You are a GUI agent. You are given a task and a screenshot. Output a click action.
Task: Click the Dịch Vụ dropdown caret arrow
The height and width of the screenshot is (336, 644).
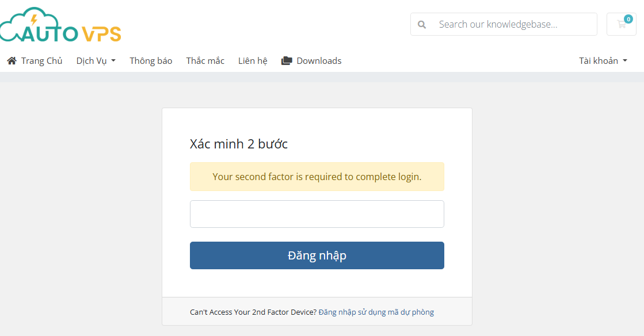coord(113,61)
